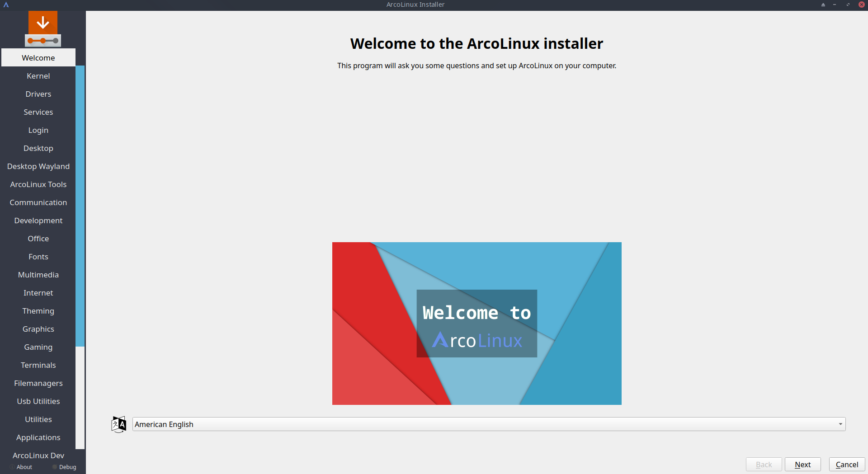The height and width of the screenshot is (474, 868).
Task: Click the Cancel button
Action: [x=847, y=465]
